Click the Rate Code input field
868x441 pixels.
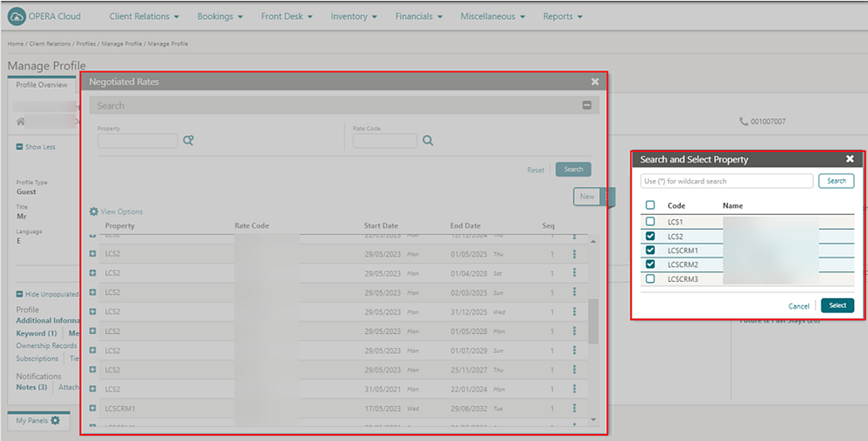(384, 141)
